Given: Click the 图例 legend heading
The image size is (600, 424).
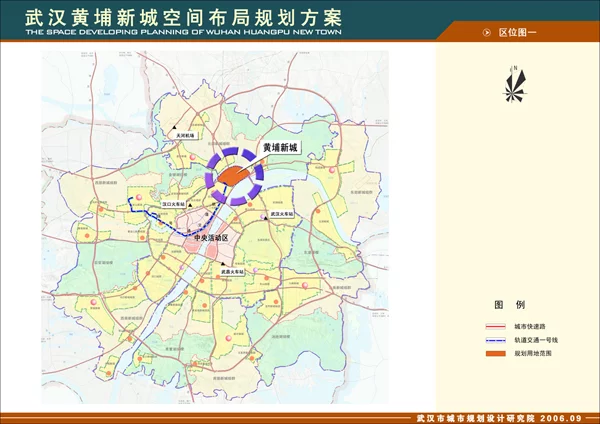Looking at the screenshot, I should click(503, 304).
